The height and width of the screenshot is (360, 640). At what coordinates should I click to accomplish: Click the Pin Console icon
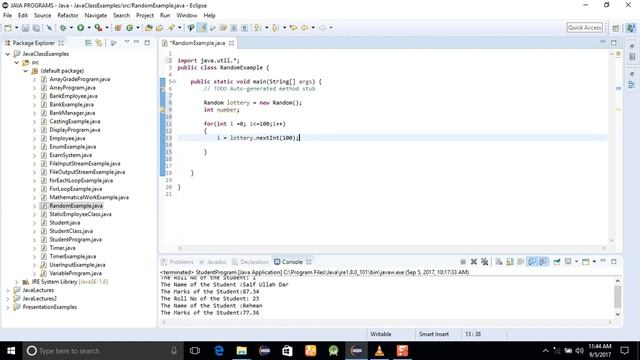(x=557, y=262)
